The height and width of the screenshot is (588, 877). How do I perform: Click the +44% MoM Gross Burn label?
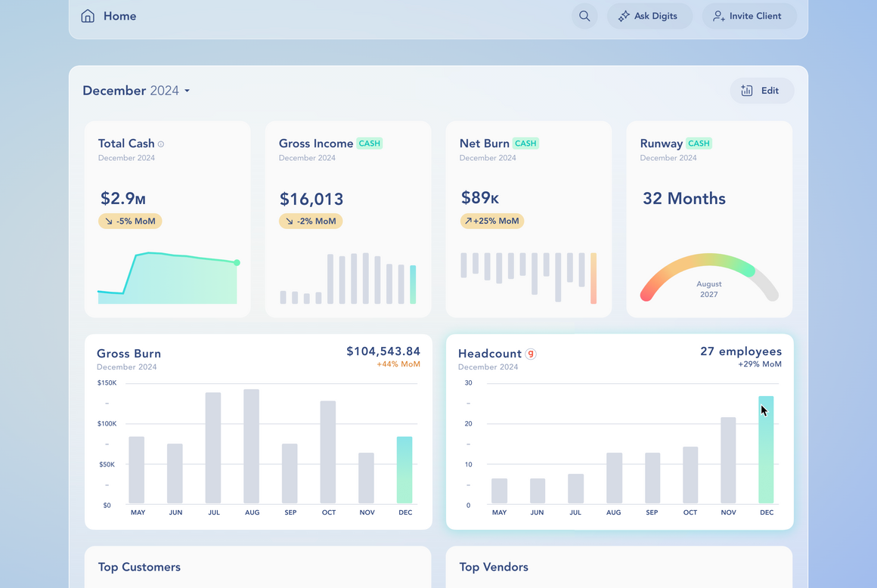(398, 364)
